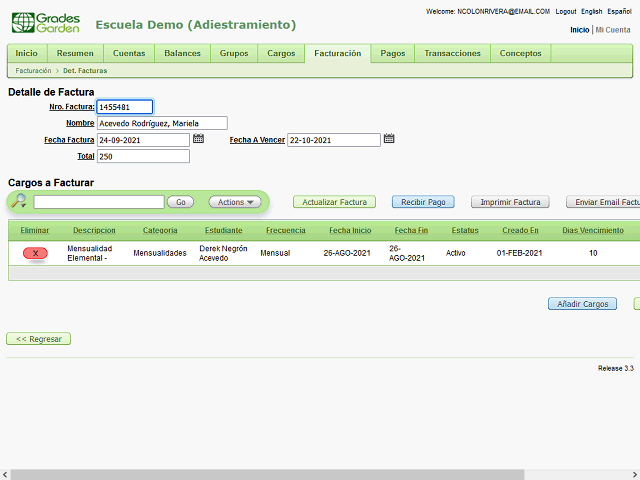Image resolution: width=640 pixels, height=480 pixels.
Task: Click the Grades Garden logo
Action: coord(44,24)
